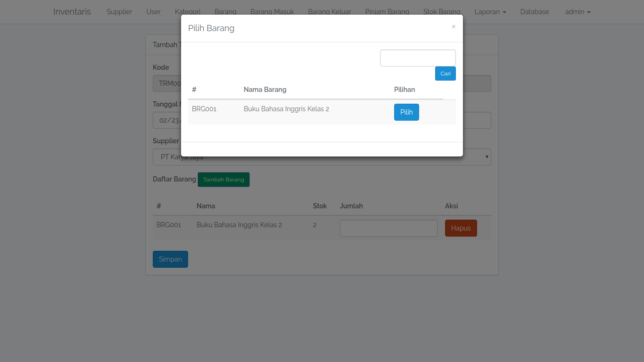This screenshot has height=362, width=644.
Task: Open the Database menu
Action: tap(535, 12)
